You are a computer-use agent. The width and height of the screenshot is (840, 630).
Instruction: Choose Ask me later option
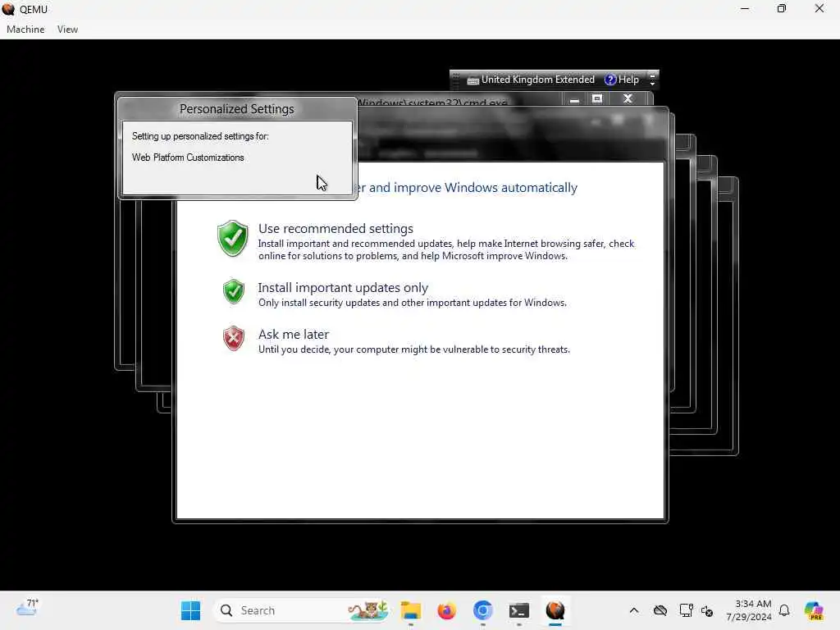pos(294,335)
